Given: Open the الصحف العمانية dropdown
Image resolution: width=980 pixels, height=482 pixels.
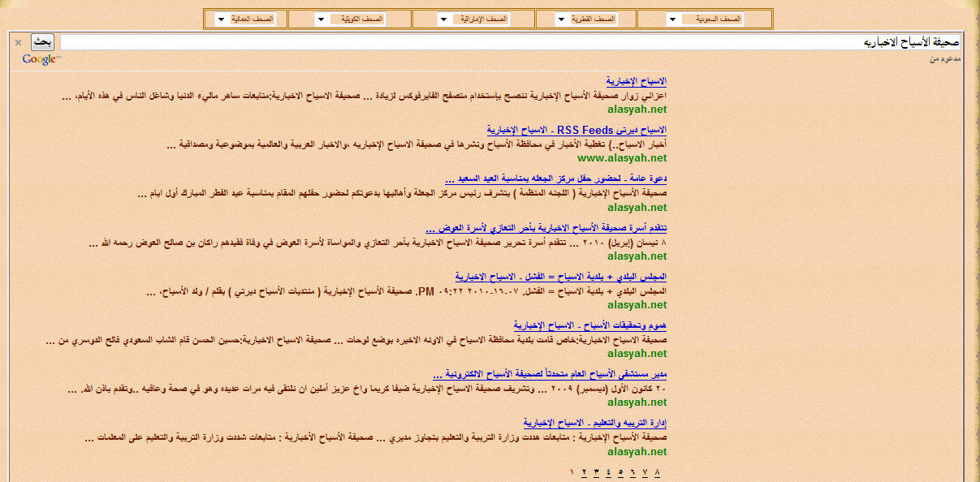Looking at the screenshot, I should click(x=245, y=19).
